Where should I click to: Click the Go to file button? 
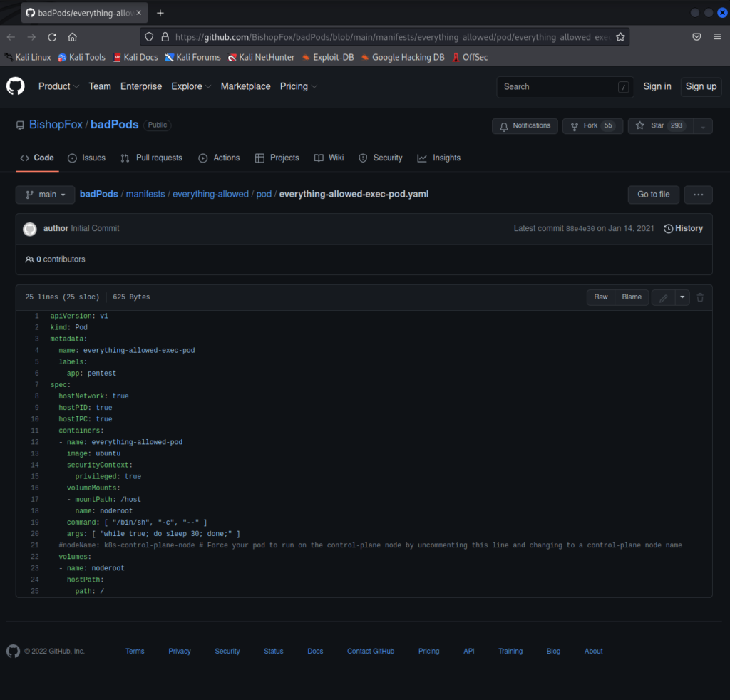(653, 195)
